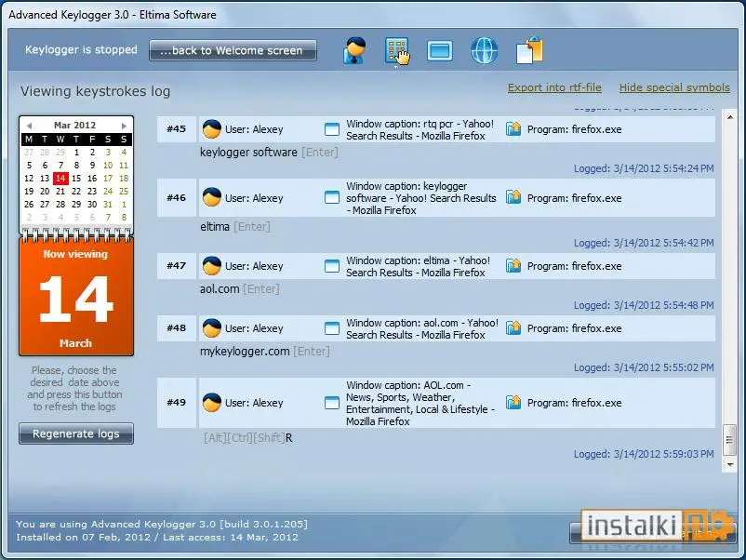Go to previous month in calendar
The image size is (746, 560).
[30, 126]
